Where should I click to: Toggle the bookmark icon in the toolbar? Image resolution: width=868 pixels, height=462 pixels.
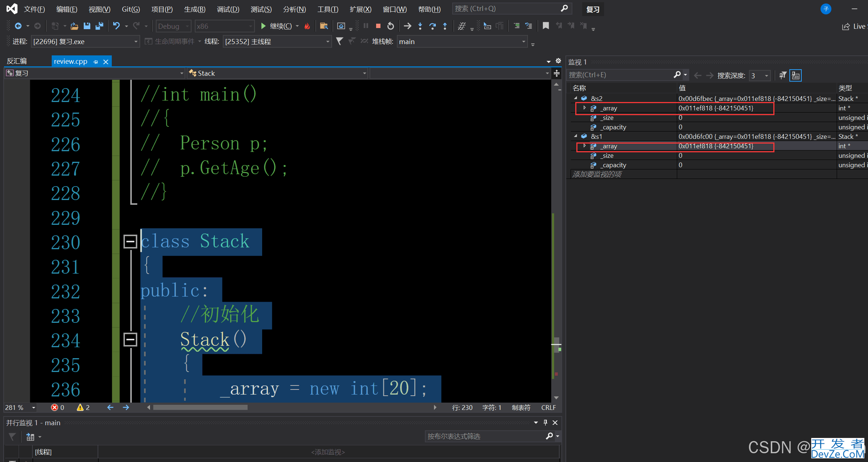546,26
